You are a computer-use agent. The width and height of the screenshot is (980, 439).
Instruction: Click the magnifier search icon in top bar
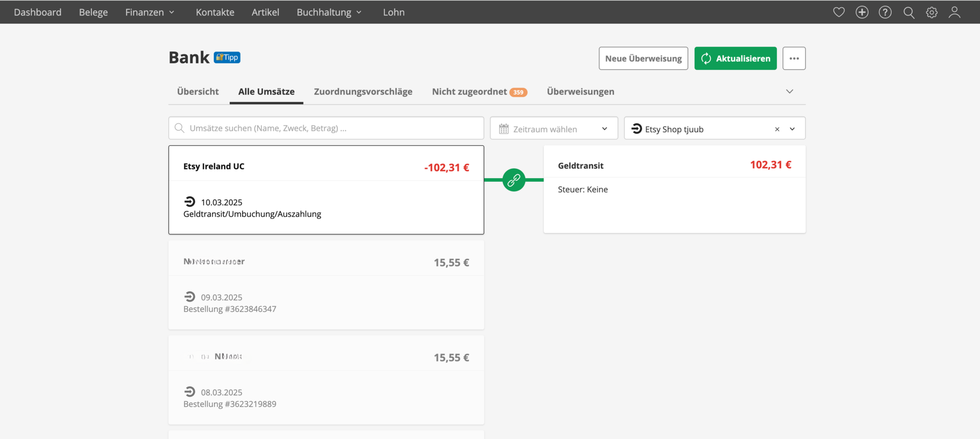pos(909,12)
